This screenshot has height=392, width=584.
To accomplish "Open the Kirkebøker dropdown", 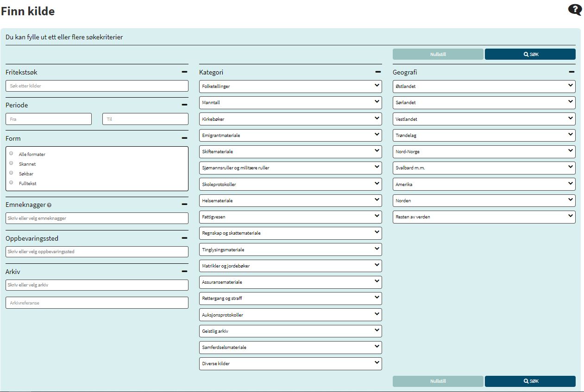I will (x=290, y=119).
